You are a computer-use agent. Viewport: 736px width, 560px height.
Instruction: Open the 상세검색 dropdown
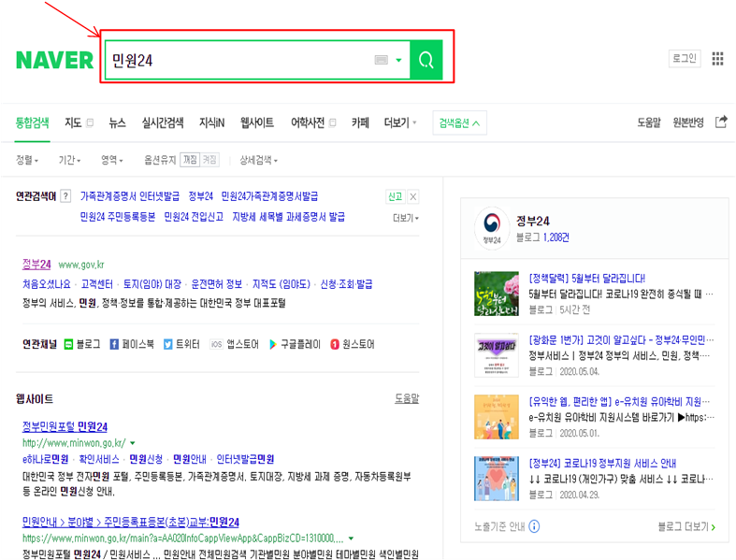coord(259,160)
